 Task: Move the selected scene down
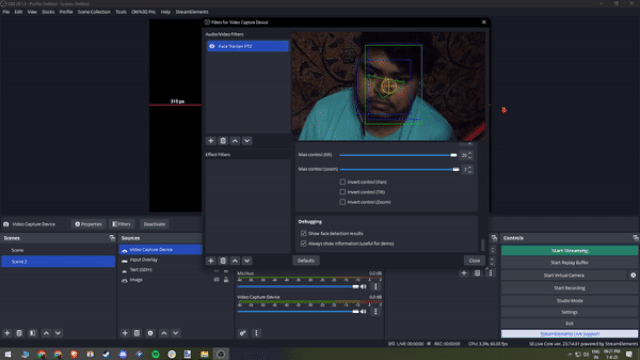[x=58, y=333]
